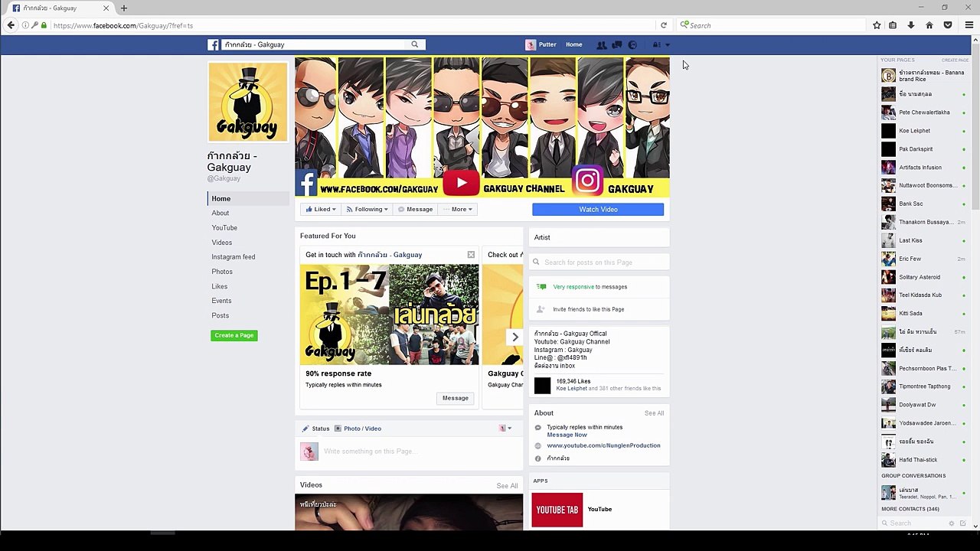The width and height of the screenshot is (980, 551).
Task: Click the Gakguay page profile picture
Action: [x=248, y=102]
